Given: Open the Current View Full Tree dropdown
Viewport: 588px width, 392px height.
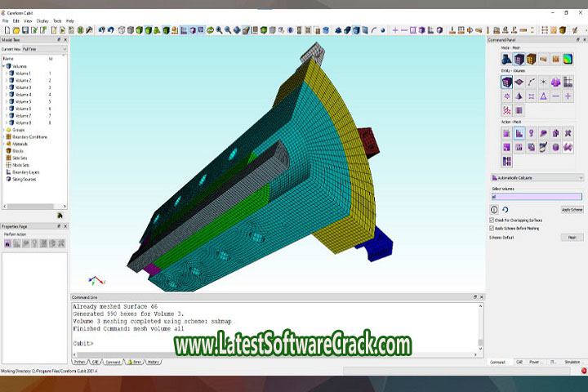Looking at the screenshot, I should click(45, 49).
